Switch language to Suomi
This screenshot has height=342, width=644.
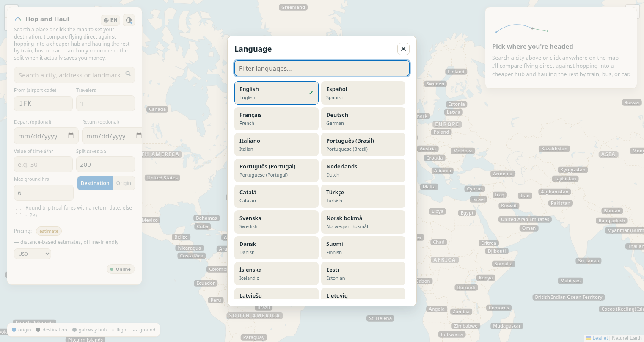[x=363, y=248]
